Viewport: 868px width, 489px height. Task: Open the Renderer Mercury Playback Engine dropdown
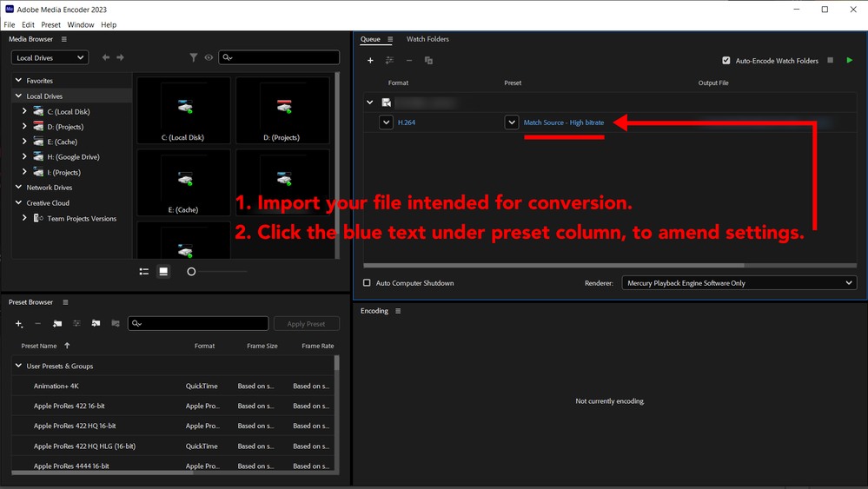(x=739, y=282)
